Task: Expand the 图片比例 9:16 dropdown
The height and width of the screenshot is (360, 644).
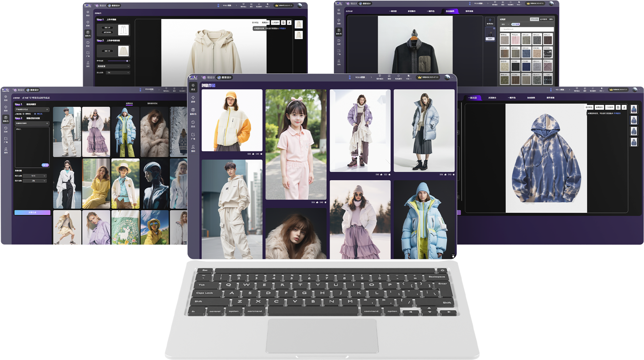Action: (x=34, y=176)
